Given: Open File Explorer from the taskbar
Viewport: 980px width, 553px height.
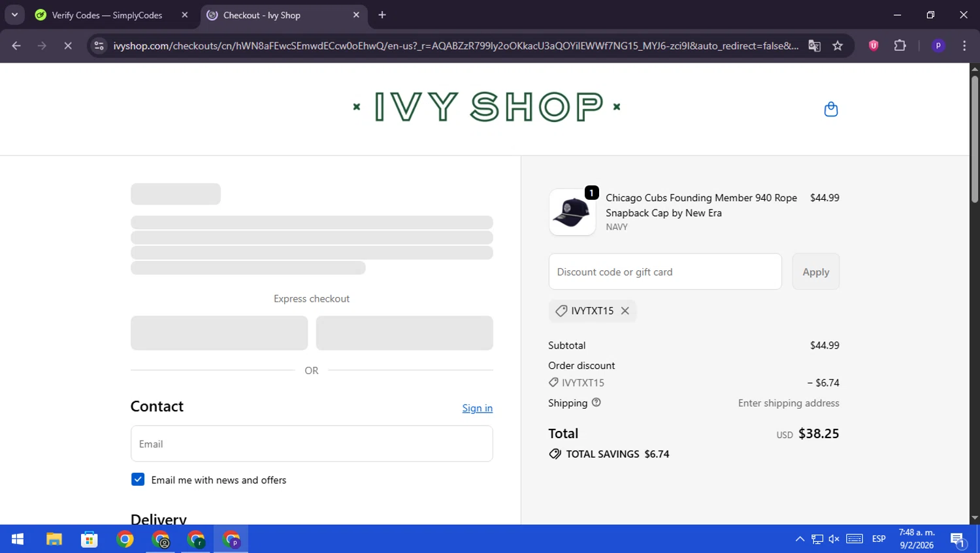Looking at the screenshot, I should point(54,539).
